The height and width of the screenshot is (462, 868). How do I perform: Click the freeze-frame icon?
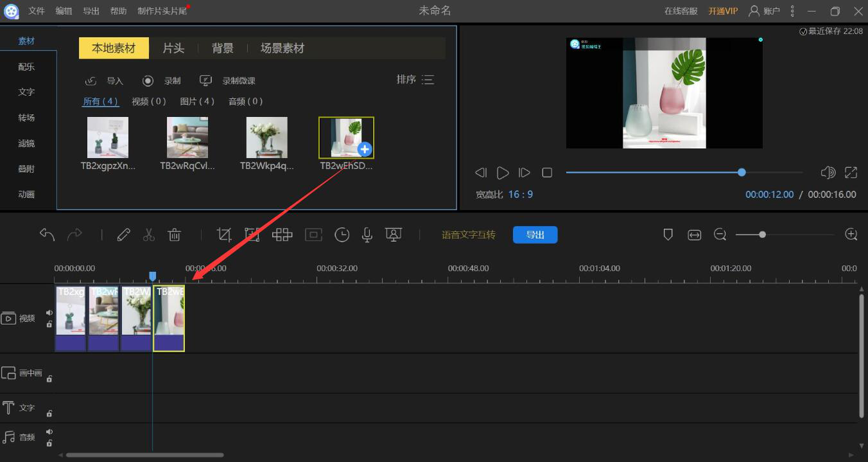[313, 235]
